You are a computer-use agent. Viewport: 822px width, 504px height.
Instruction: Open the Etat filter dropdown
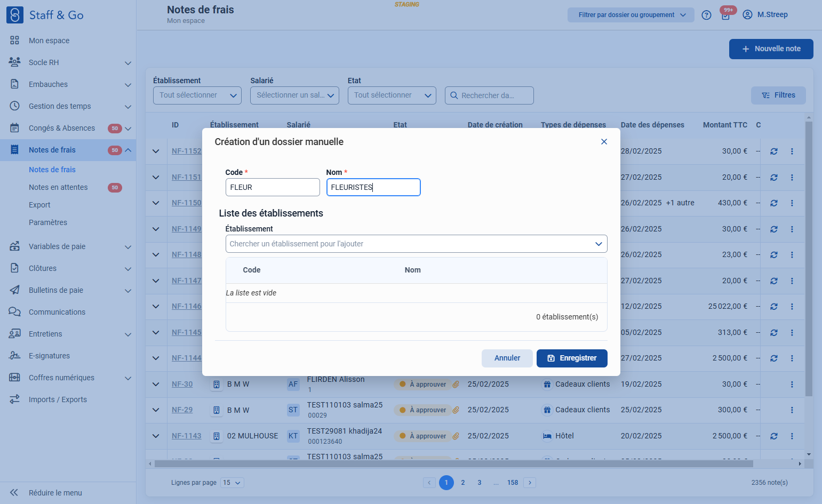392,95
